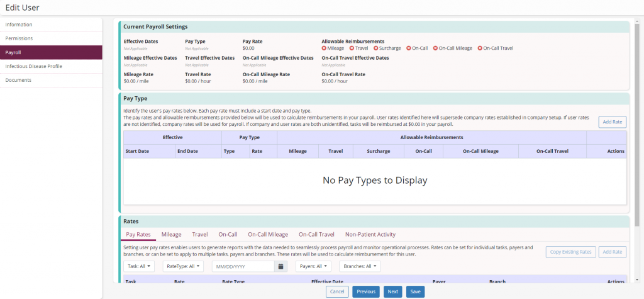Open Information in the sidebar
This screenshot has width=644, height=299.
[x=51, y=25]
